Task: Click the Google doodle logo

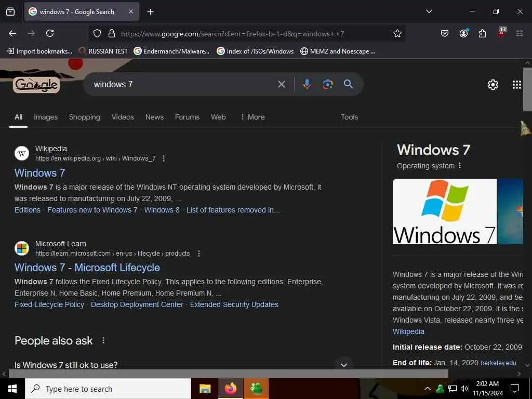Action: click(x=36, y=85)
